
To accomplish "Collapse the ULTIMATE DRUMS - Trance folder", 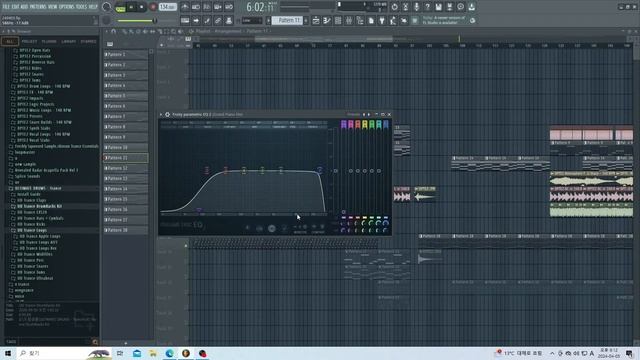I will tap(38, 188).
